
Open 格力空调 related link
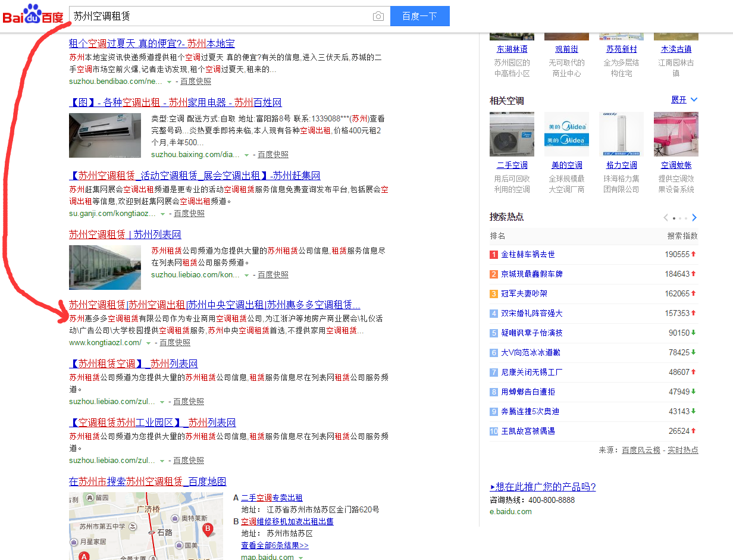622,165
